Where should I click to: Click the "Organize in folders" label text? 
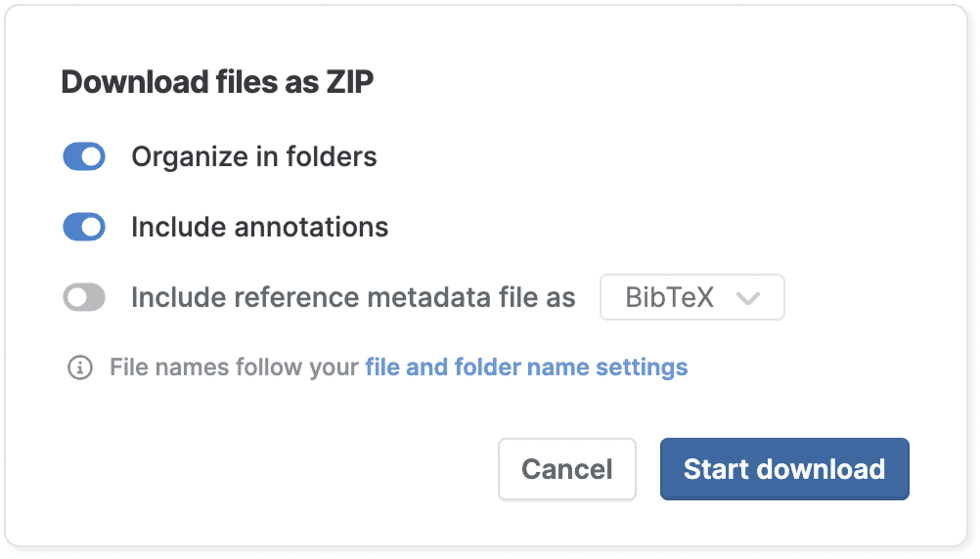[254, 156]
